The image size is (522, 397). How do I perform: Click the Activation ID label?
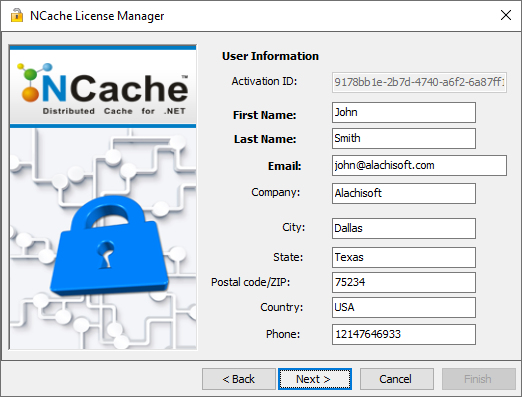click(264, 81)
